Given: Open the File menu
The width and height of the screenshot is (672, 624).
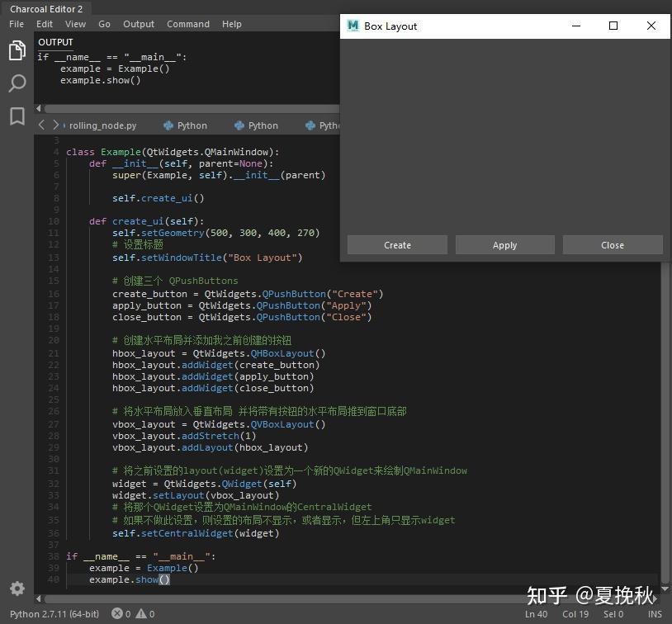Looking at the screenshot, I should coord(16,24).
